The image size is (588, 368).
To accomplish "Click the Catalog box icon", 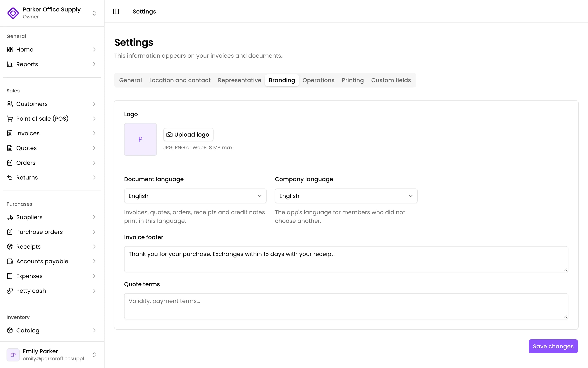I will [10, 331].
